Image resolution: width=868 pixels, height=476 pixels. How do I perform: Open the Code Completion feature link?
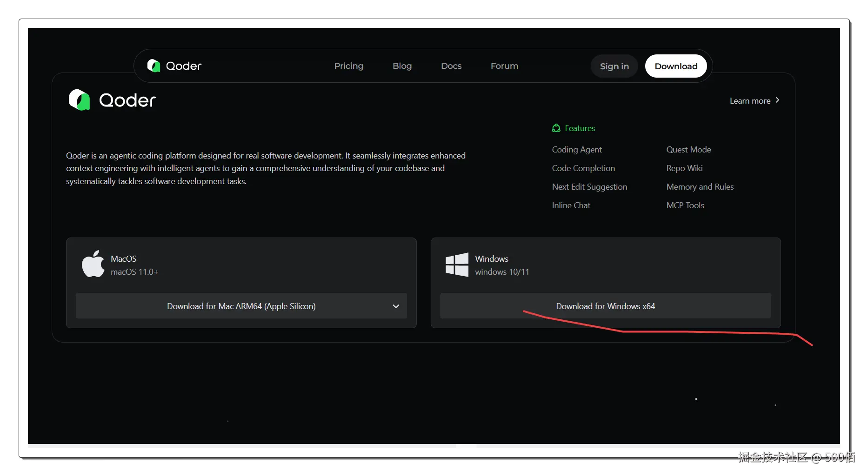coord(583,168)
